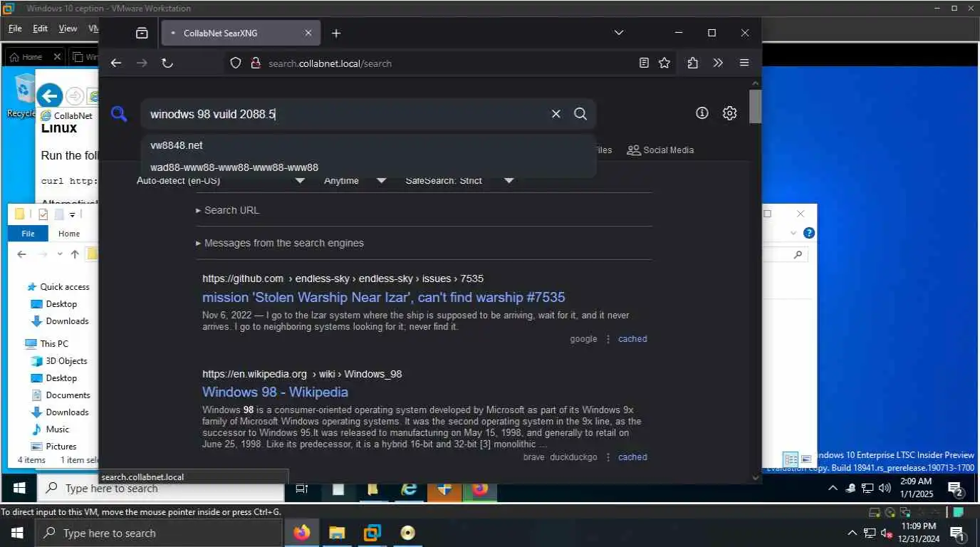Open the Windows 98 - Wikipedia result
This screenshot has height=547, width=980.
tap(275, 392)
